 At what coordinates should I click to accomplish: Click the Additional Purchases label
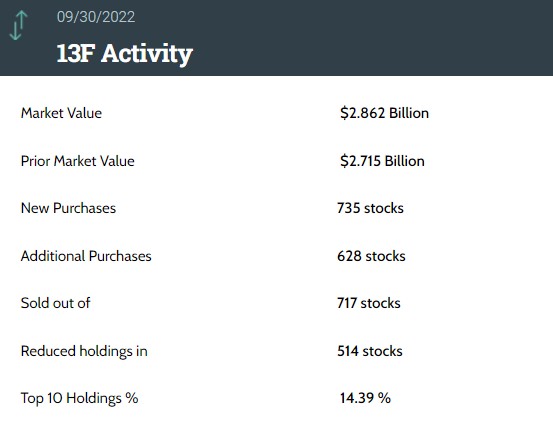(x=86, y=256)
